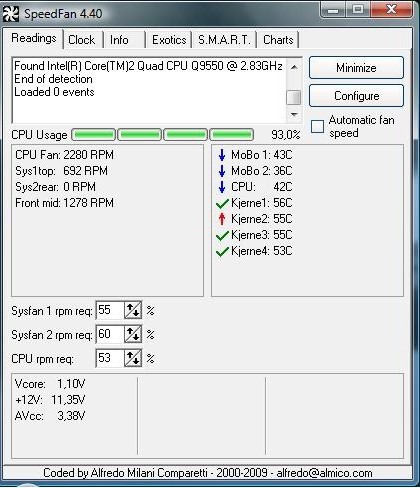The width and height of the screenshot is (420, 488).
Task: Open the S.M.A.R.T. tab
Action: [x=224, y=40]
